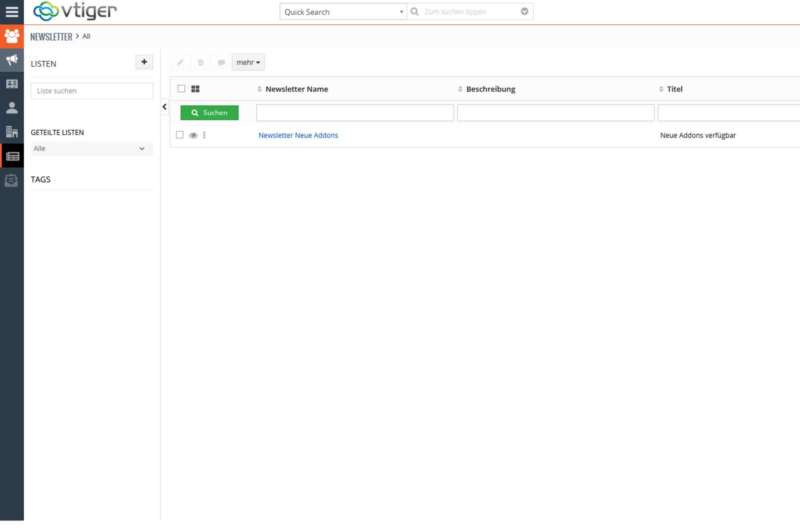The height and width of the screenshot is (532, 800).
Task: Open the hamburger main menu
Action: coord(11,12)
